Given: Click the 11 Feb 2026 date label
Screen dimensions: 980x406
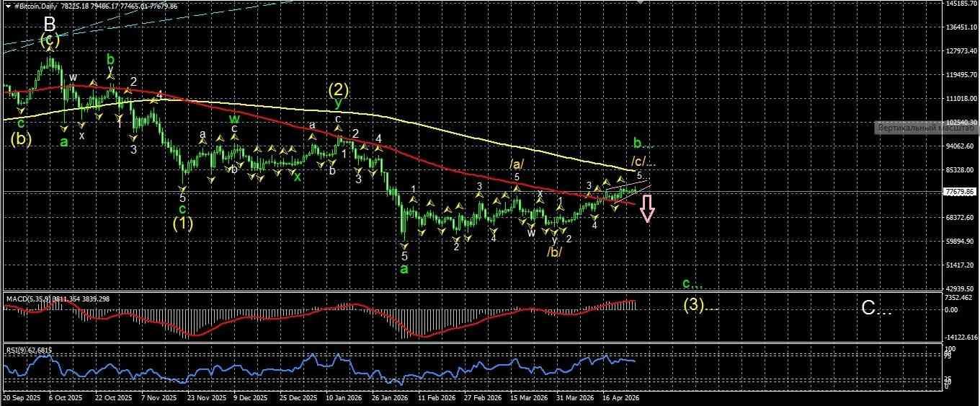Looking at the screenshot, I should click(437, 397).
